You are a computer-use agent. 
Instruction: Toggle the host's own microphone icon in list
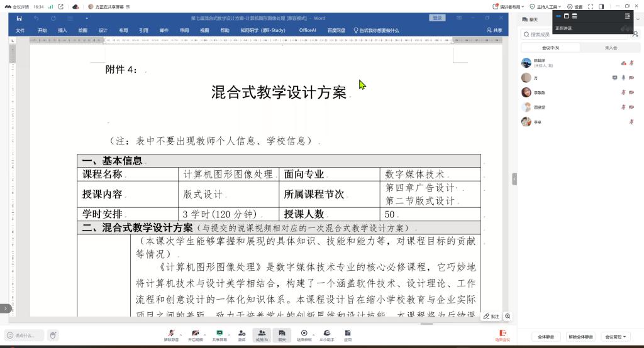pyautogui.click(x=631, y=63)
